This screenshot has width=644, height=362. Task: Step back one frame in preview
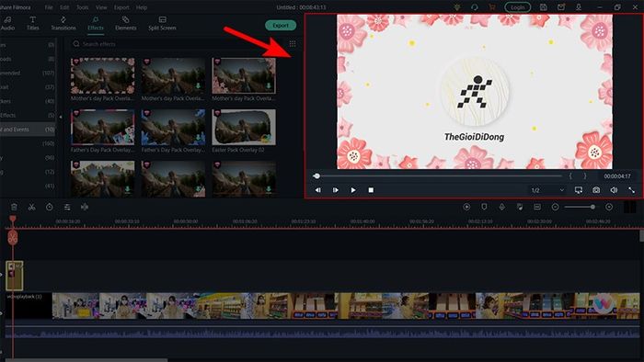pyautogui.click(x=317, y=190)
